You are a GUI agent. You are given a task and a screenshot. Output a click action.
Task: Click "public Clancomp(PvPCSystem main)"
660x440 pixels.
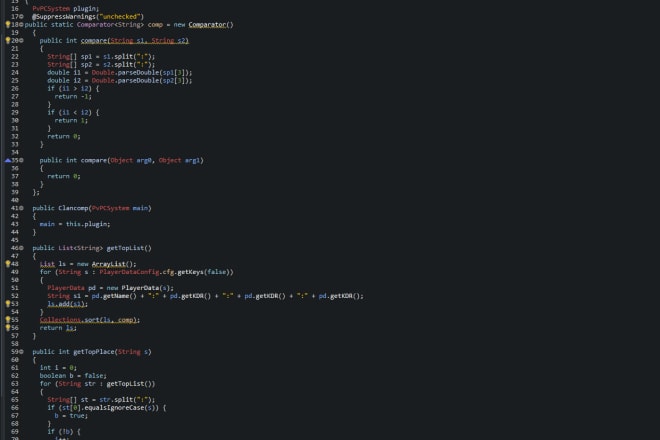92,208
